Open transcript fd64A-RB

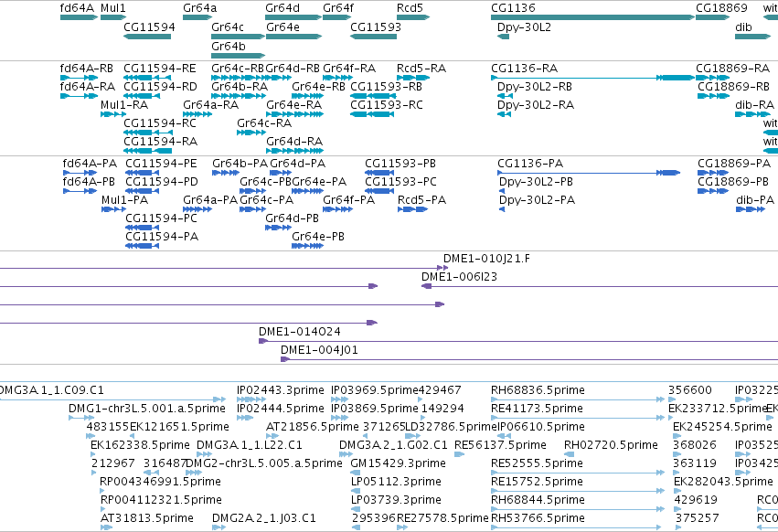coord(86,68)
